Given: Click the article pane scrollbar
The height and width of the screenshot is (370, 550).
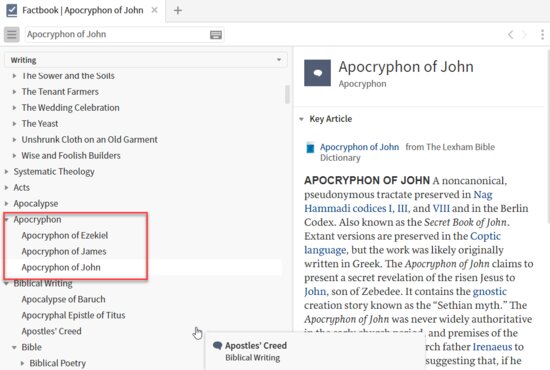Looking at the screenshot, I should (x=548, y=137).
